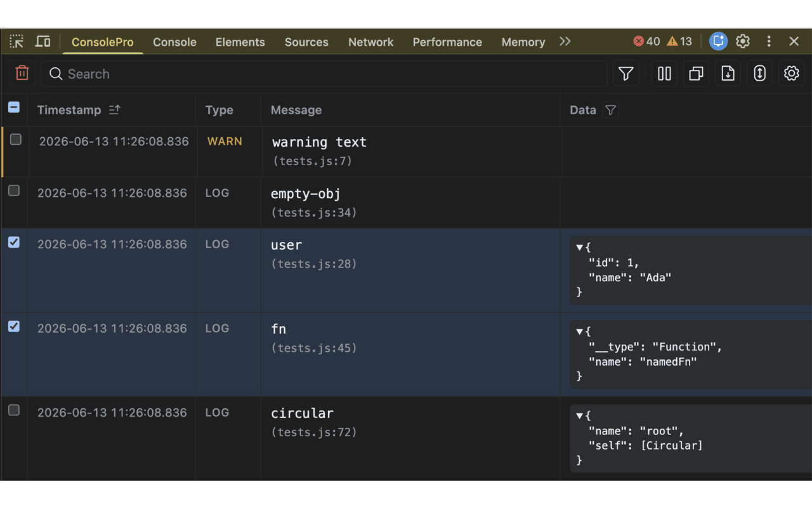Viewport: 812px width, 508px height.
Task: Click the yellow warning count badge
Action: coord(679,42)
